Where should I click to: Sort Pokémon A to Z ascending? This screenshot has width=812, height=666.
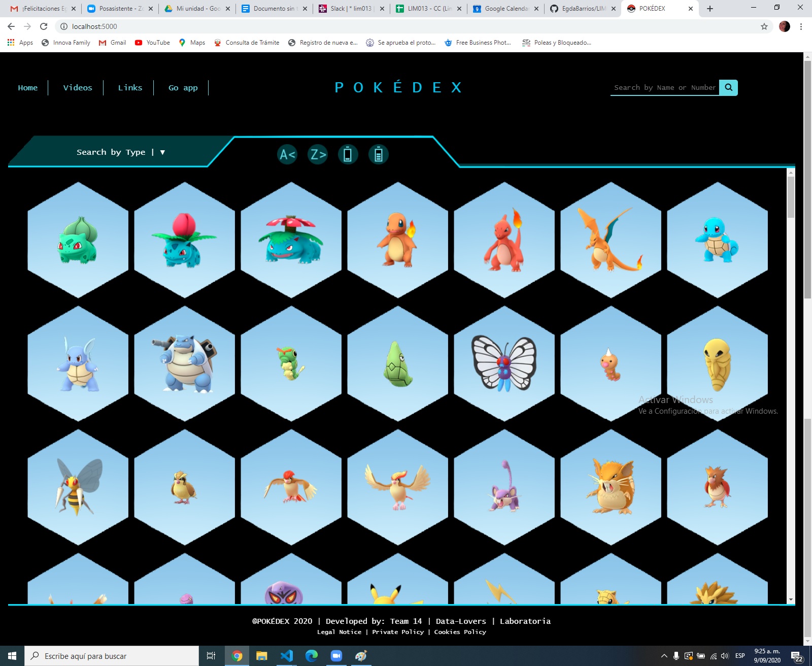point(287,154)
